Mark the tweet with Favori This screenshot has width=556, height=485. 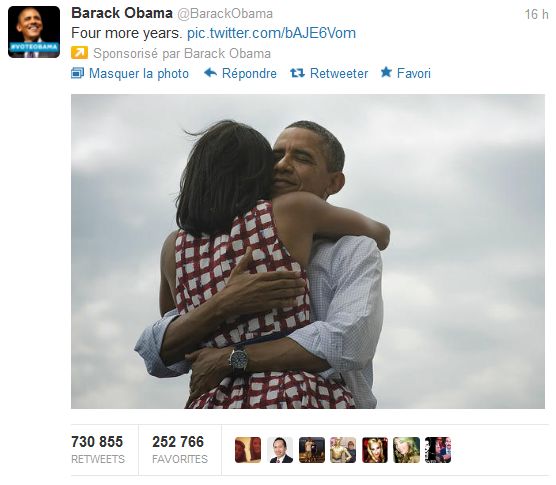click(x=413, y=73)
